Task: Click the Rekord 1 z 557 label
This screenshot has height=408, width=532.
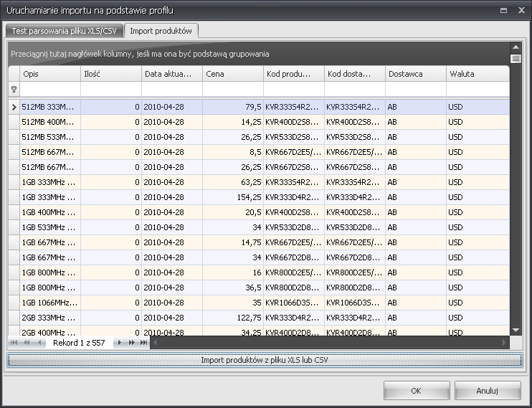Action: pos(79,343)
